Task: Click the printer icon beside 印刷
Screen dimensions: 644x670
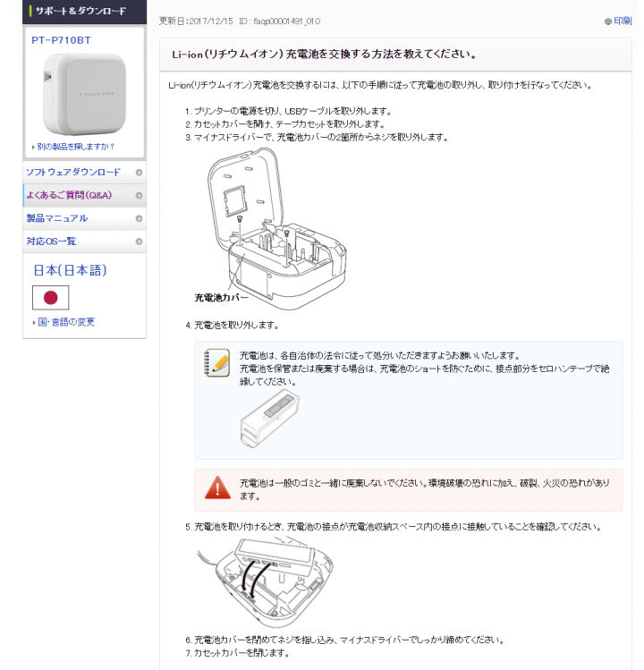Action: 607,21
